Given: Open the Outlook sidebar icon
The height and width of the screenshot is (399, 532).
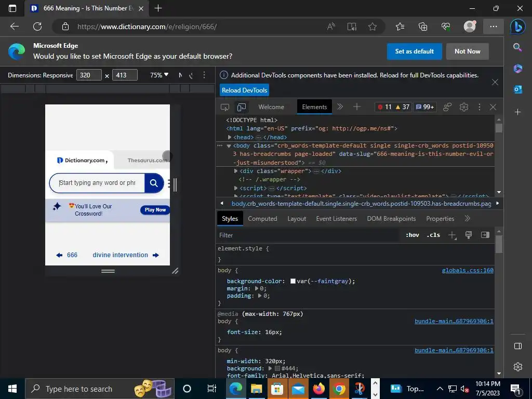Looking at the screenshot, I should pyautogui.click(x=518, y=89).
